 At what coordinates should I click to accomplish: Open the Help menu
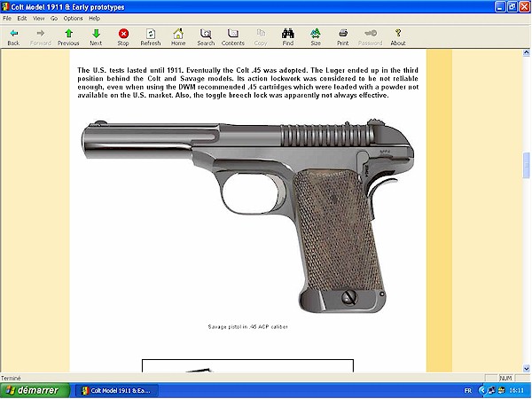tap(94, 19)
